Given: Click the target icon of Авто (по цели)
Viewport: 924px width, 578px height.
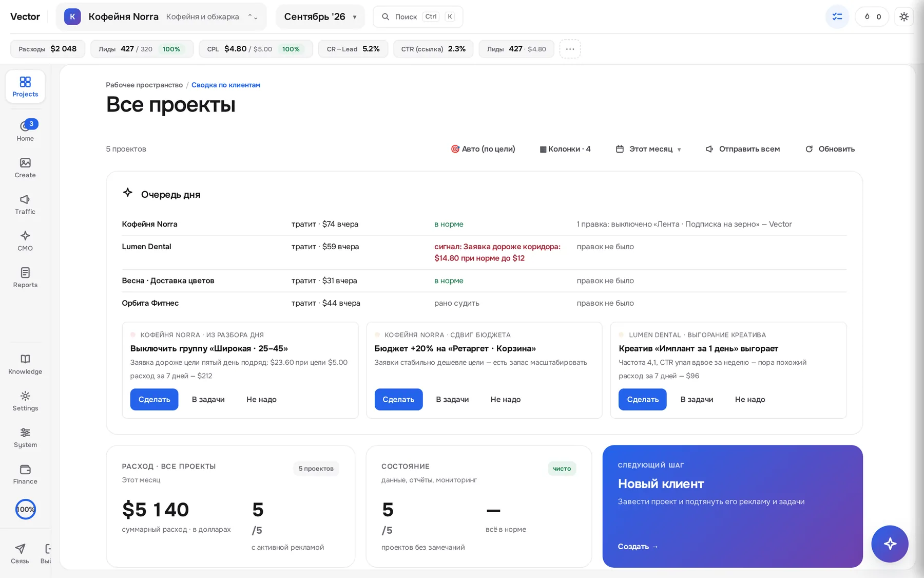Looking at the screenshot, I should (455, 149).
